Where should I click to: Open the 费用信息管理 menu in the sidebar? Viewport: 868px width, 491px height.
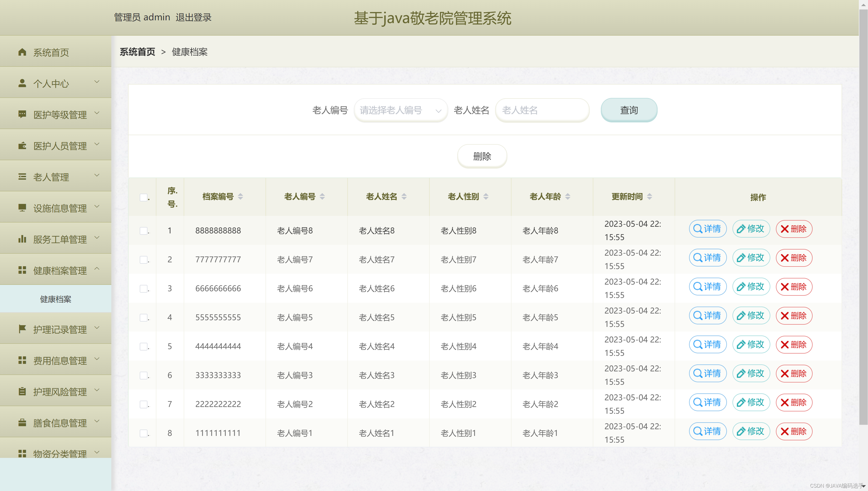(56, 361)
